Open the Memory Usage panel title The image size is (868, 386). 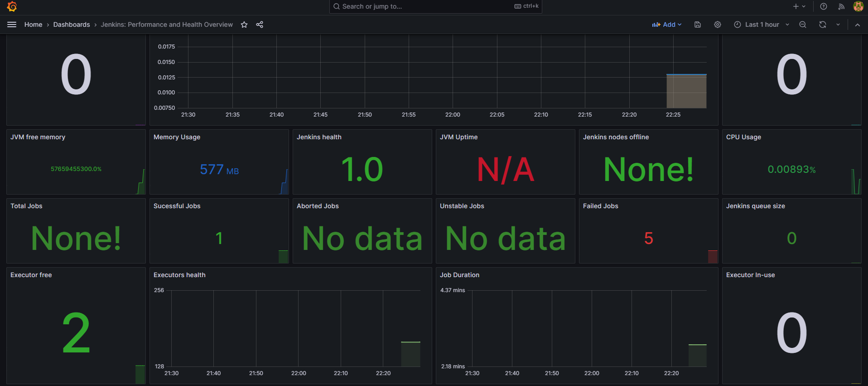point(177,137)
